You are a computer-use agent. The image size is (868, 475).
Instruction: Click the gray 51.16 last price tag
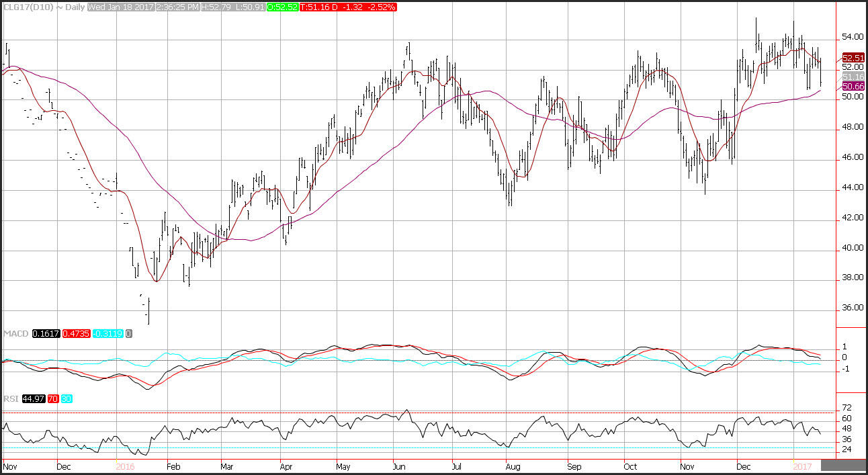[852, 77]
